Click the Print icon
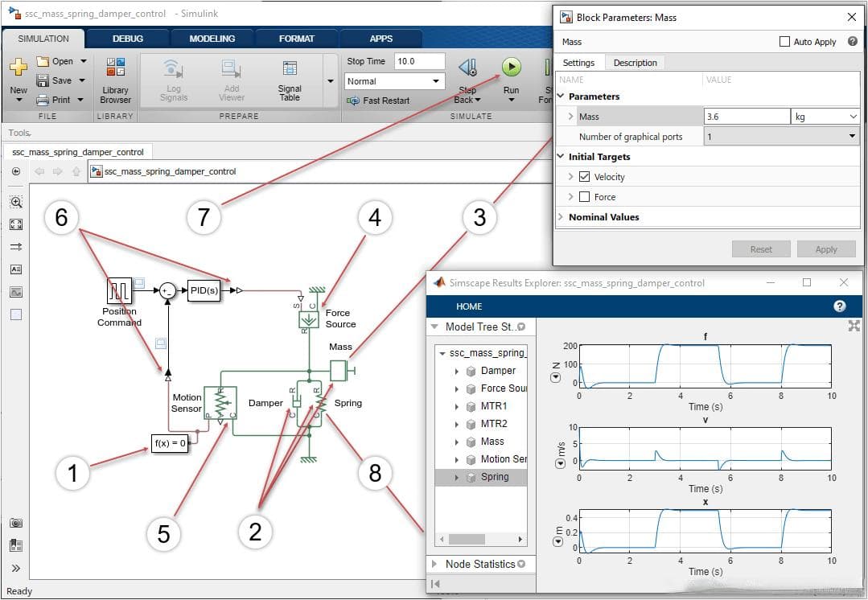The image size is (868, 600). tap(43, 101)
